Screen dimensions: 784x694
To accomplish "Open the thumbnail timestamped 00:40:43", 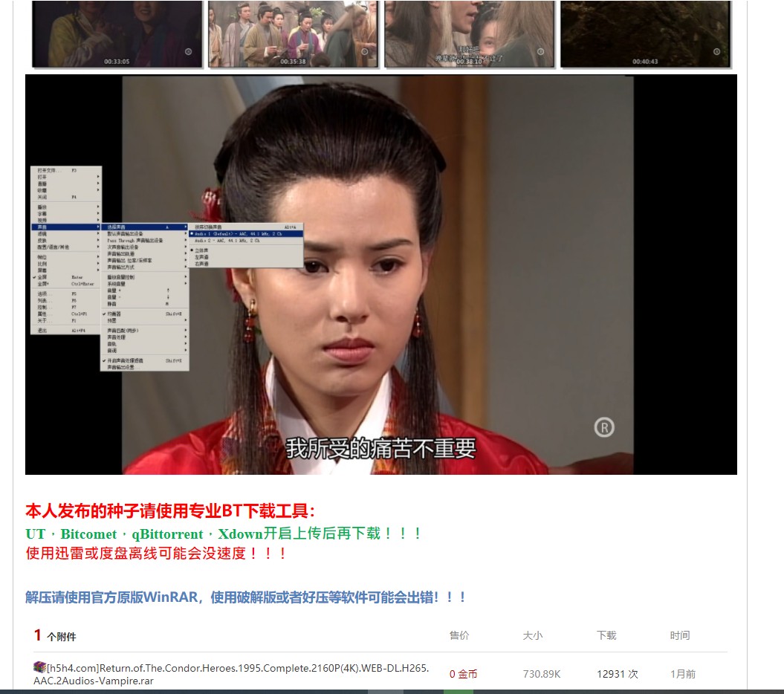I will click(x=644, y=33).
